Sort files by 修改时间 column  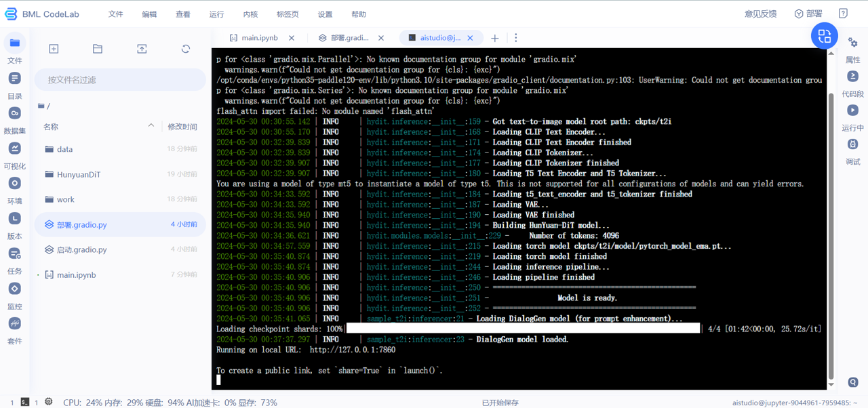click(182, 127)
